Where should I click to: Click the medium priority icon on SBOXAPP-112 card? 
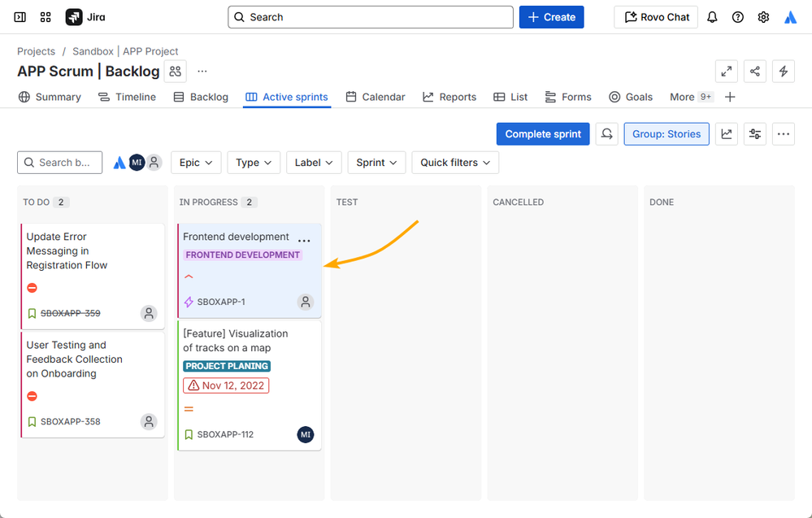pyautogui.click(x=189, y=409)
